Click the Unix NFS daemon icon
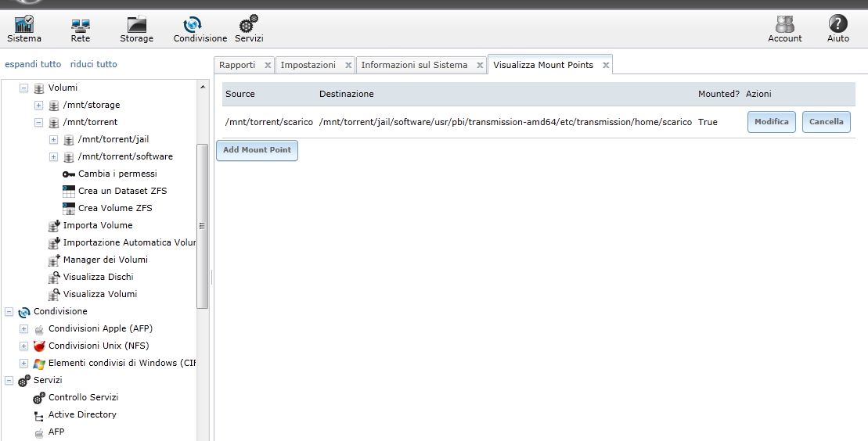Screen dimensions: 868x441 [39, 346]
